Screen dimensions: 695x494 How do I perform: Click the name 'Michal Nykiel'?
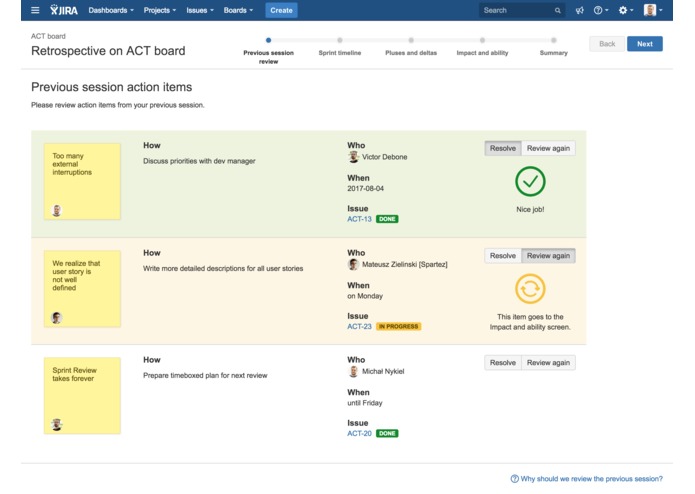click(383, 371)
